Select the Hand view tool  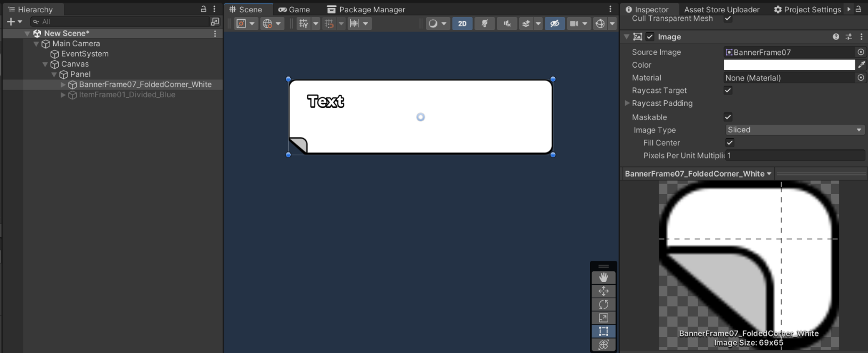[x=603, y=277]
